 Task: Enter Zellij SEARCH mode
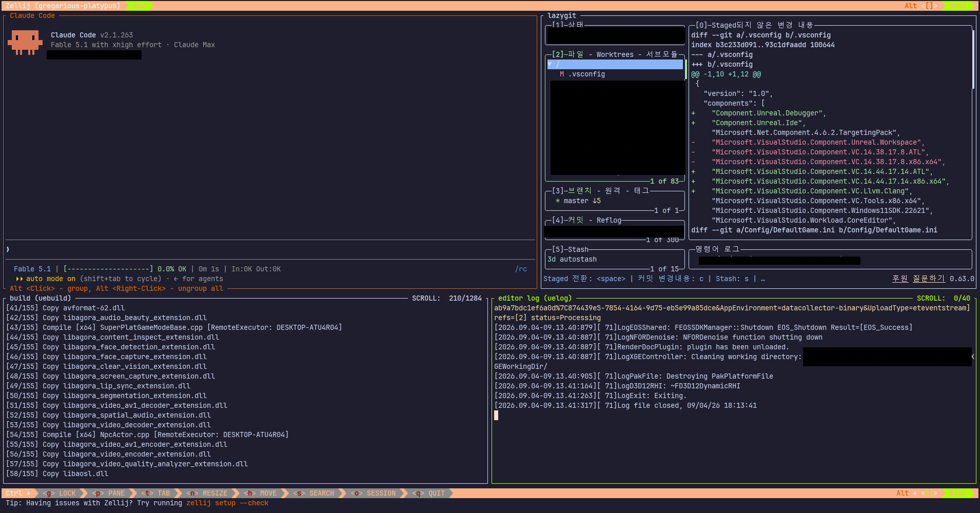point(314,494)
